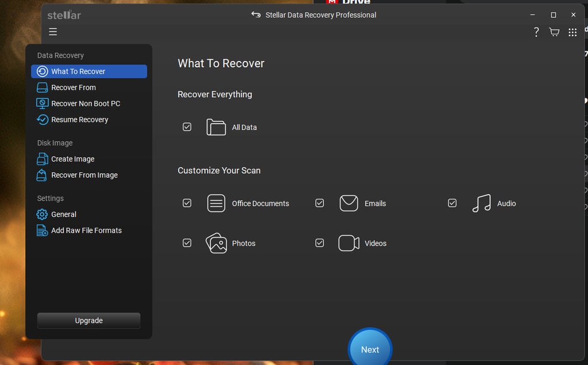Select What To Recover in sidebar

click(x=89, y=71)
